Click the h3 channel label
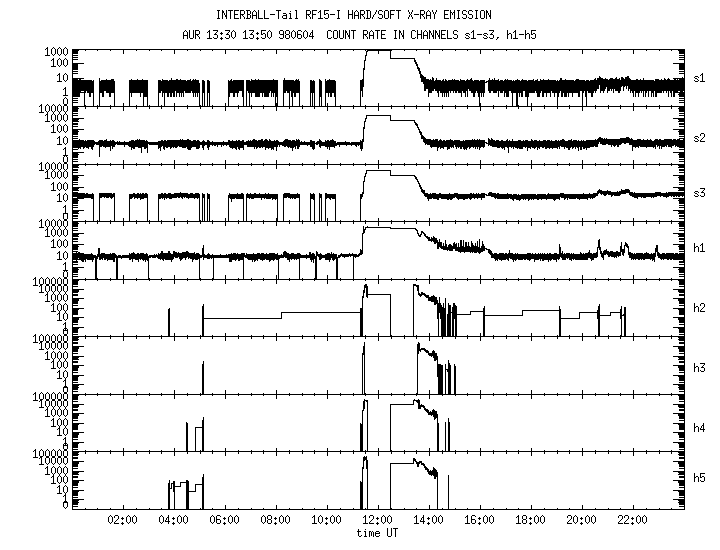This screenshot has height=550, width=720. click(x=699, y=364)
